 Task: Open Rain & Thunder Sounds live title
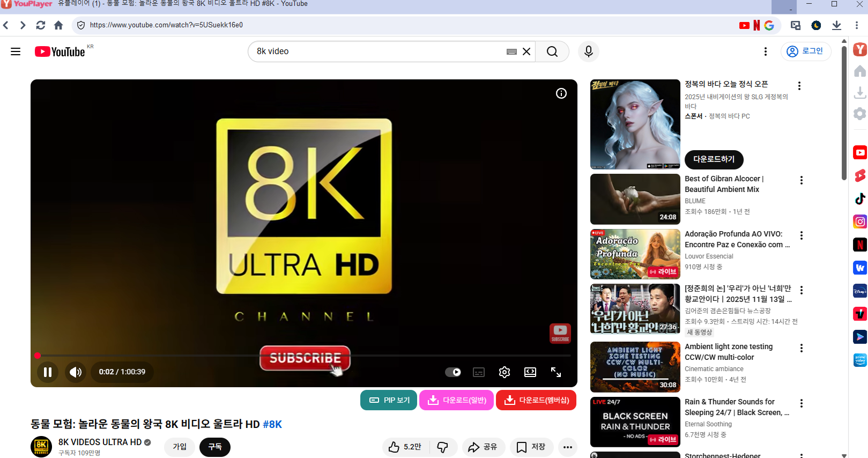[737, 407]
